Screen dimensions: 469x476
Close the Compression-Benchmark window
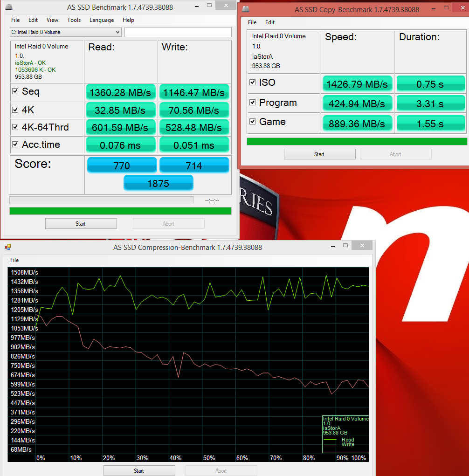[362, 245]
